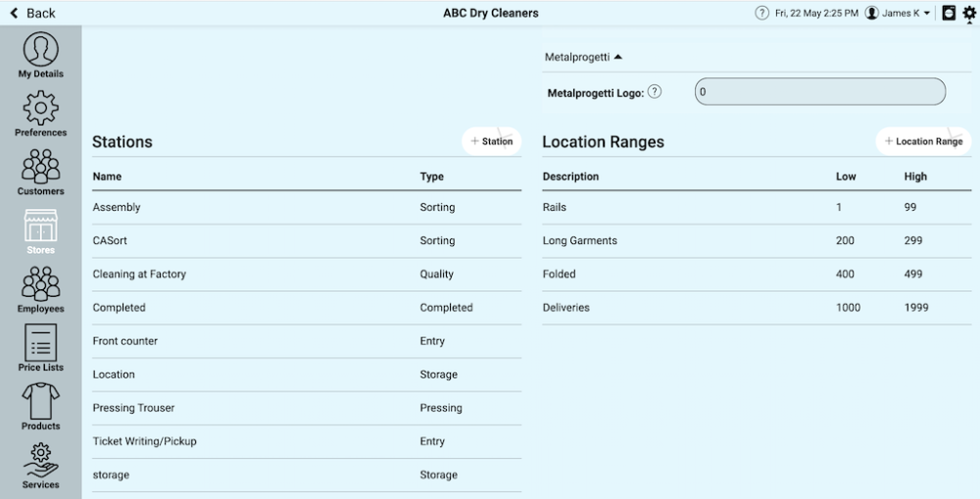Click the Back button
This screenshot has width=980, height=499.
[x=32, y=13]
